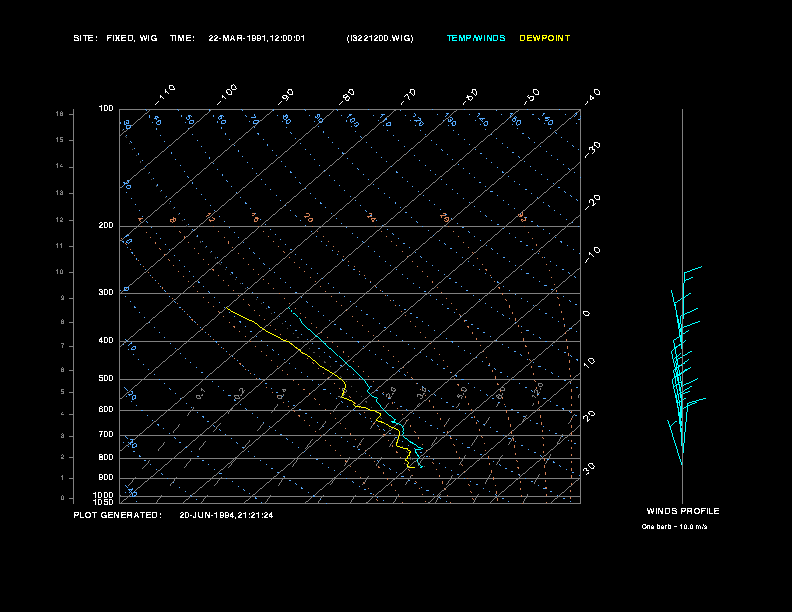Click the 300 pressure level label
The height and width of the screenshot is (612, 792).
click(x=106, y=292)
